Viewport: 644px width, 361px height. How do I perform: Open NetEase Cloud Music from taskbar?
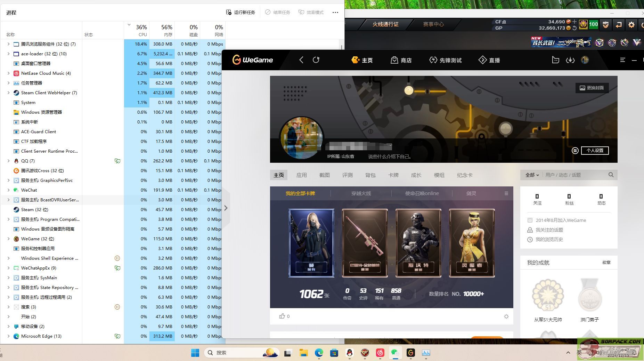point(380,353)
